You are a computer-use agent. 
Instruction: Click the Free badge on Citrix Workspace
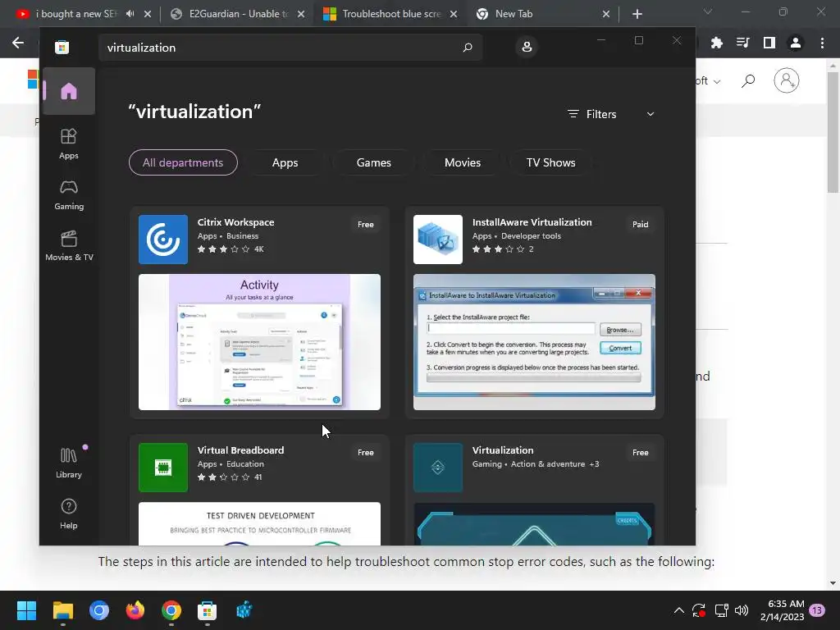coord(365,225)
